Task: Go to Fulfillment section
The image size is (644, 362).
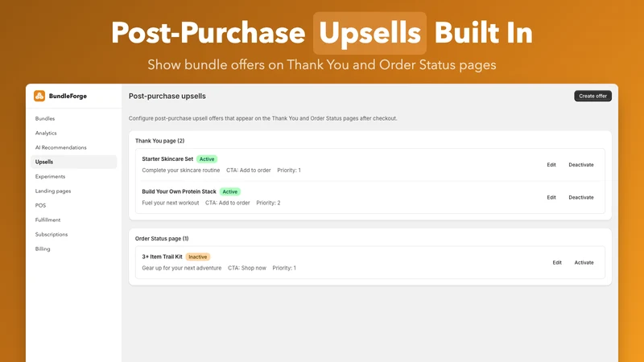Action: [x=47, y=220]
